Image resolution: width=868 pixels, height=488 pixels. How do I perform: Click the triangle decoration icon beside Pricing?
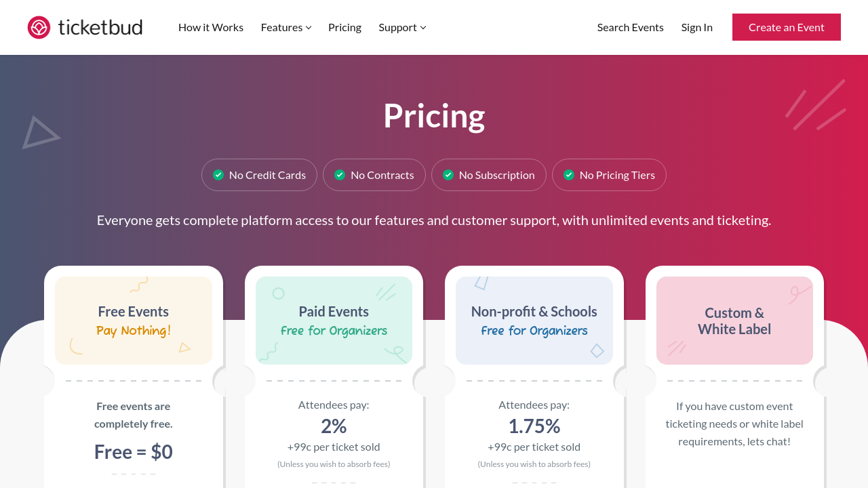coord(39,133)
